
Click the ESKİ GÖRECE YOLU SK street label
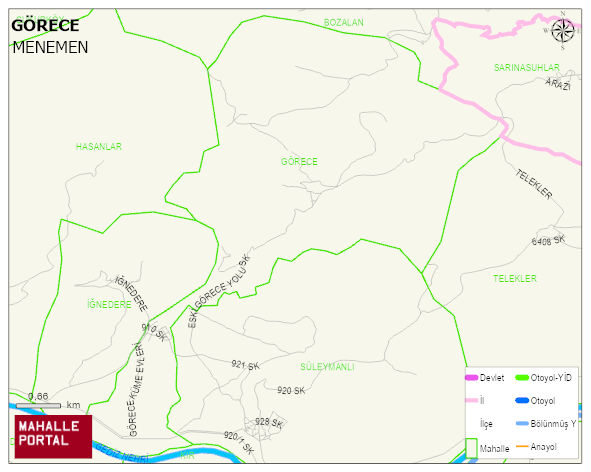[x=219, y=291]
